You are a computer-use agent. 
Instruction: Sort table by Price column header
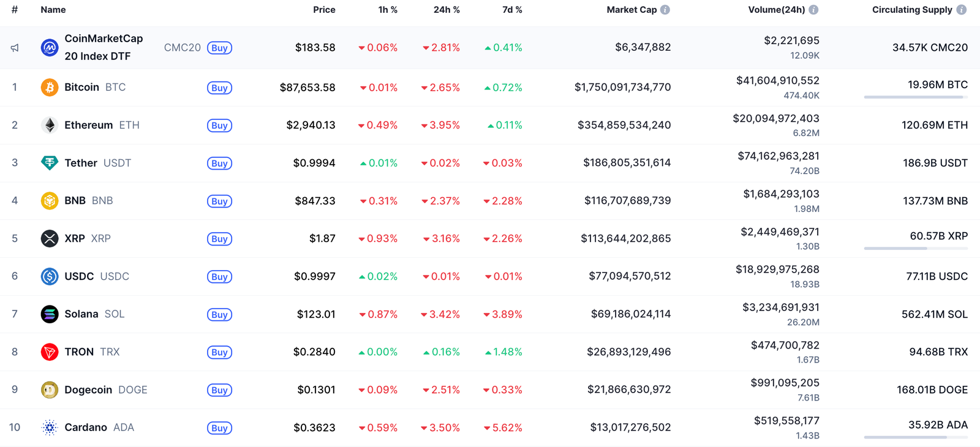(324, 10)
